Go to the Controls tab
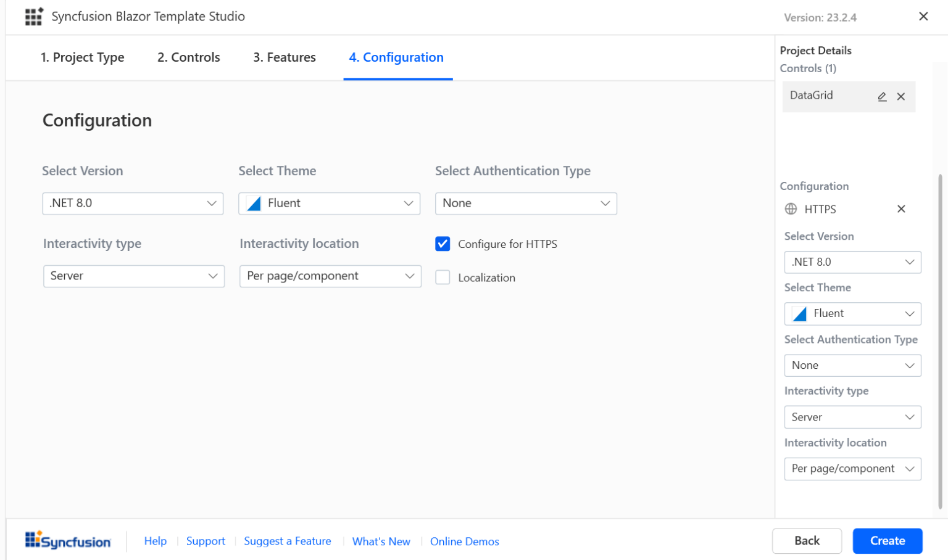Screen dimensions: 948x560 point(188,57)
